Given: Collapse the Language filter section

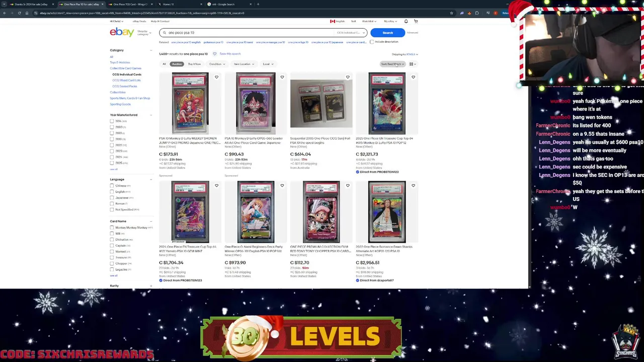Looking at the screenshot, I should click(151, 179).
